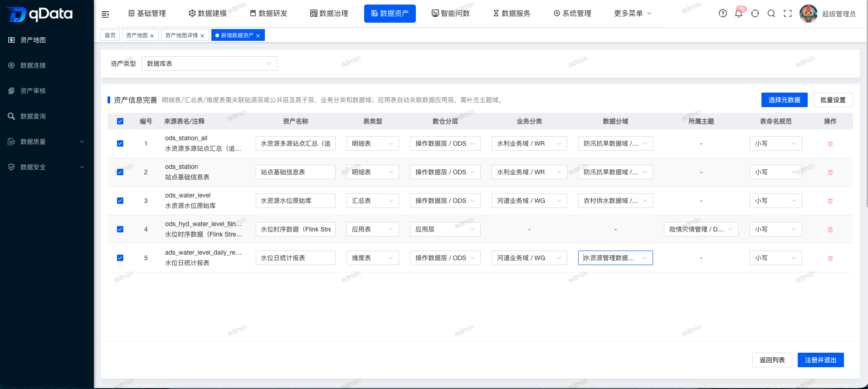This screenshot has width=868, height=389.
Task: Edit row 5 asset name 水位日统计报表 field
Action: coord(296,258)
